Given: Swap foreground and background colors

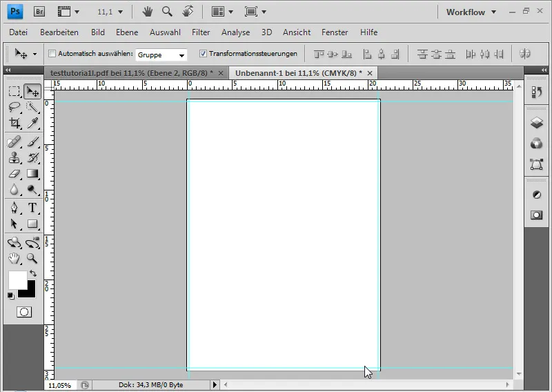Looking at the screenshot, I should 33,273.
